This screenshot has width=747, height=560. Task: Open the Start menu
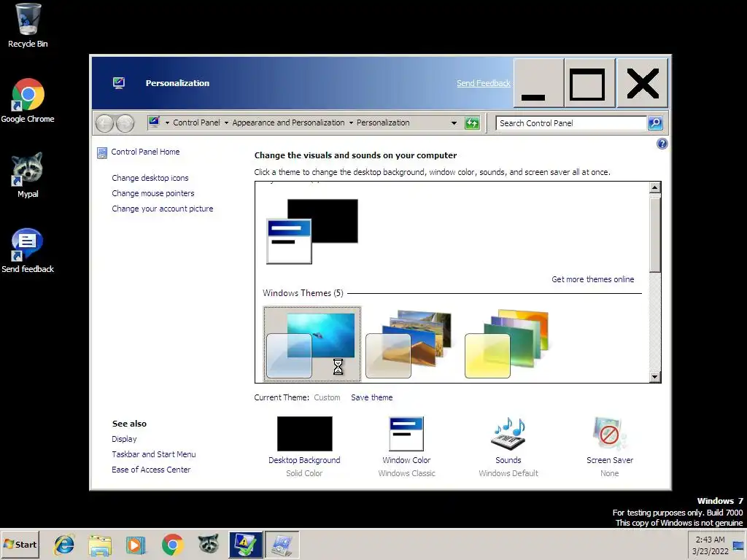point(20,545)
